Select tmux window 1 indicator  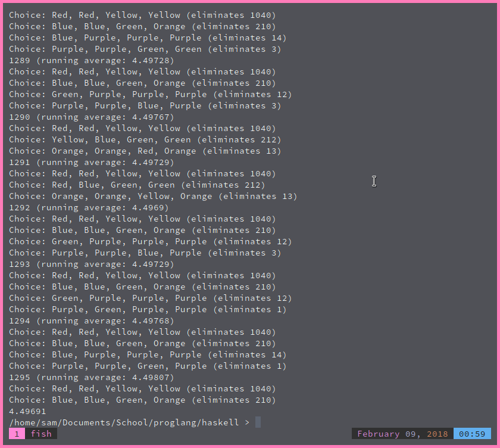click(17, 434)
